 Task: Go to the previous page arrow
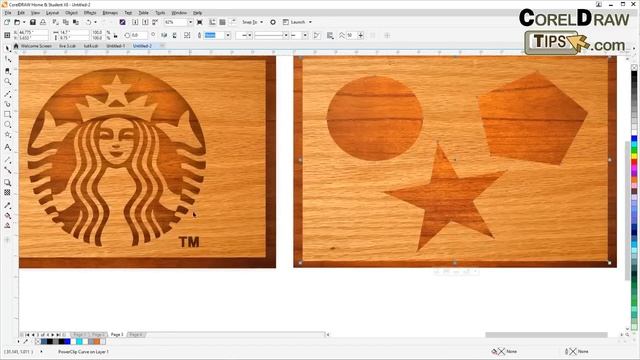tap(33, 335)
